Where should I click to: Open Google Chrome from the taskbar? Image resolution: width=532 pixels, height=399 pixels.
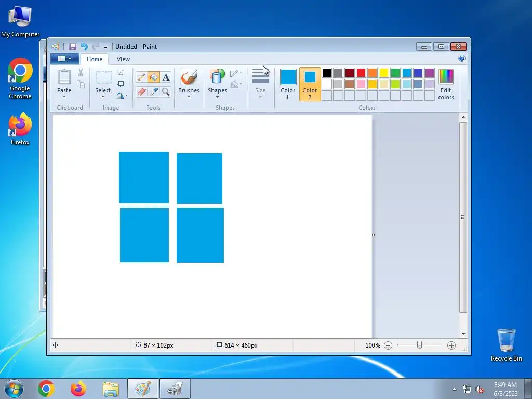click(x=46, y=389)
